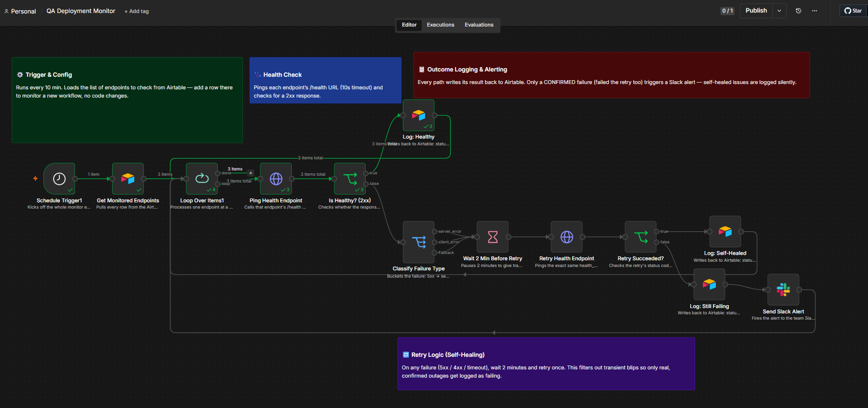The image size is (868, 408).
Task: Open the Is Healthy? (2xx) node
Action: pyautogui.click(x=350, y=179)
